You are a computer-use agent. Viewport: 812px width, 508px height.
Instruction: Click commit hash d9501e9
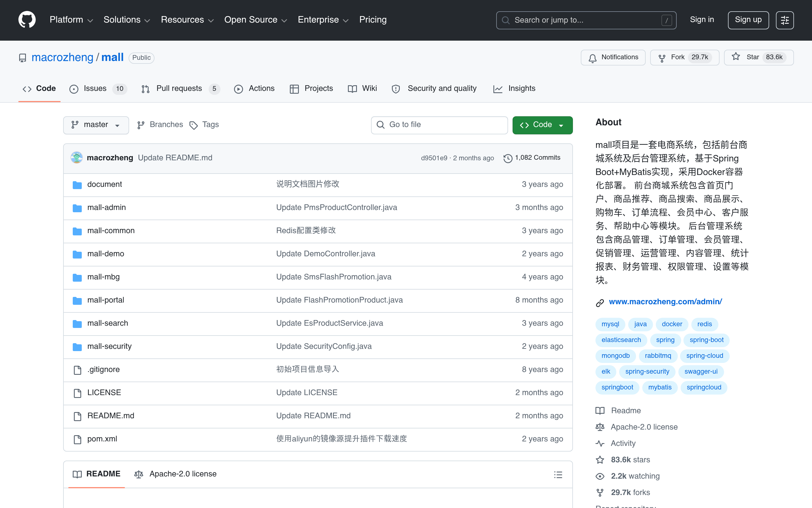(x=434, y=158)
